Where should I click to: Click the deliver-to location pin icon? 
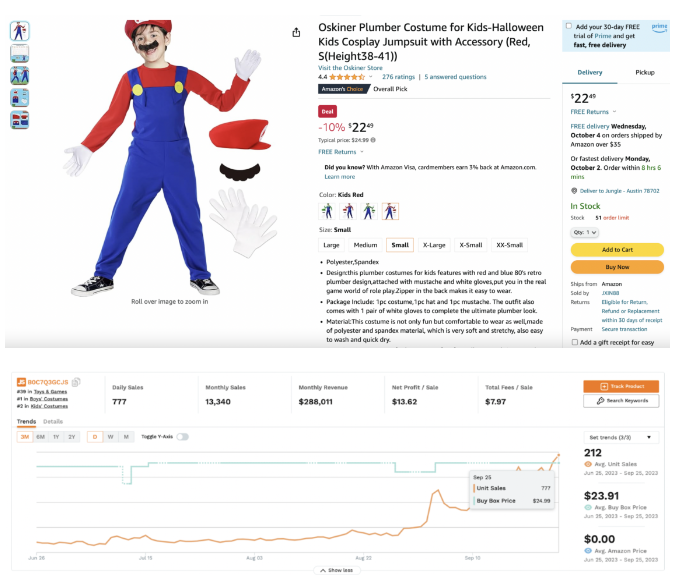574,190
